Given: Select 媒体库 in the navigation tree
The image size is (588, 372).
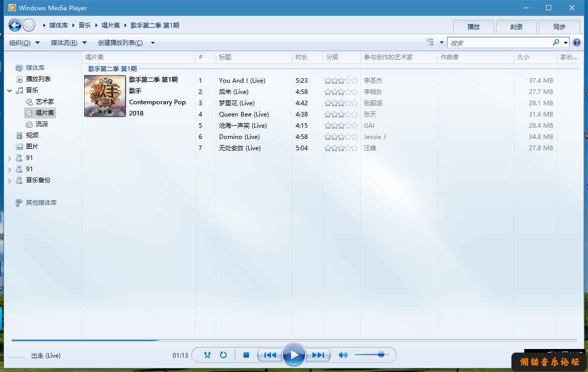Looking at the screenshot, I should (x=35, y=68).
